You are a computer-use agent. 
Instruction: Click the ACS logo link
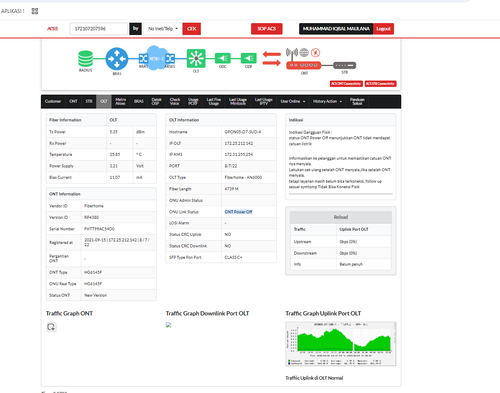tap(52, 29)
